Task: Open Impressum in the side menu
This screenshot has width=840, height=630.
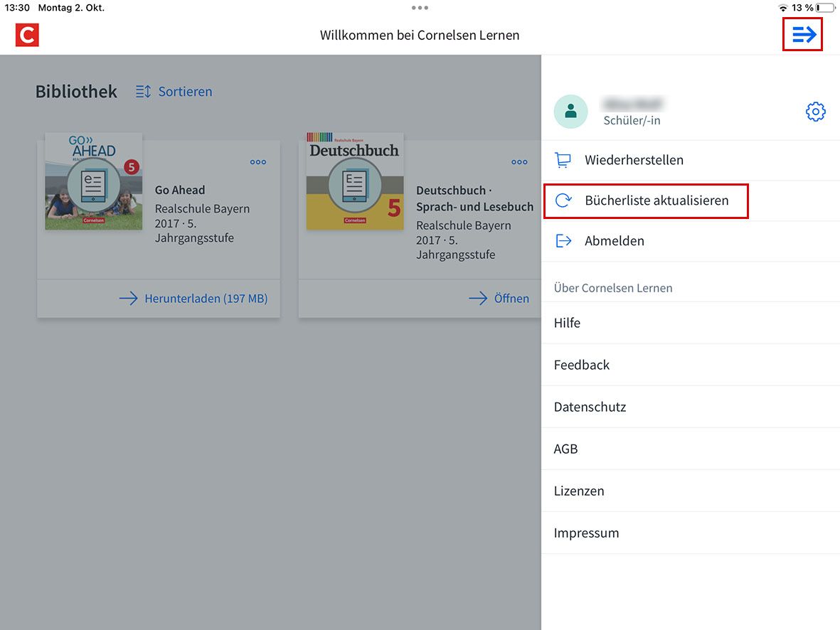Action: tap(586, 533)
